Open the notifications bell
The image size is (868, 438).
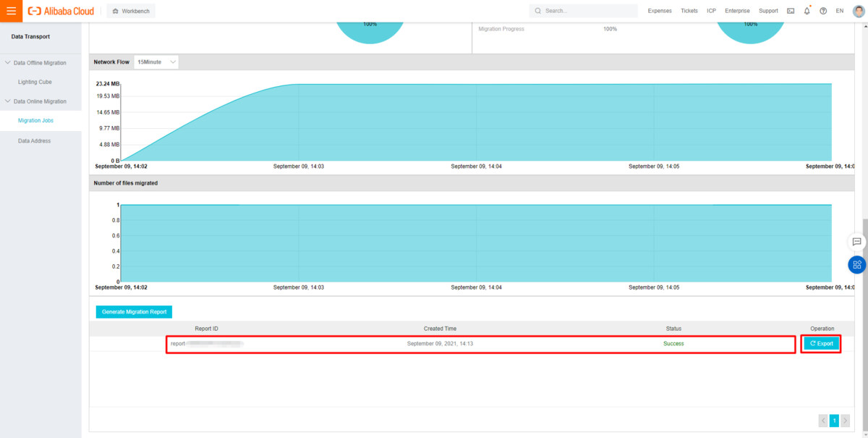tap(807, 11)
